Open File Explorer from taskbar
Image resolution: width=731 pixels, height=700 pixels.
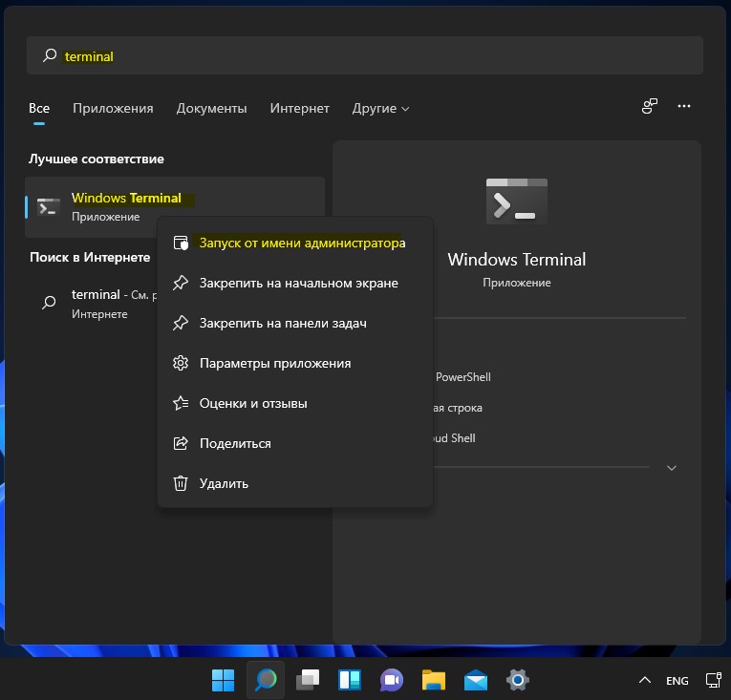(x=434, y=681)
